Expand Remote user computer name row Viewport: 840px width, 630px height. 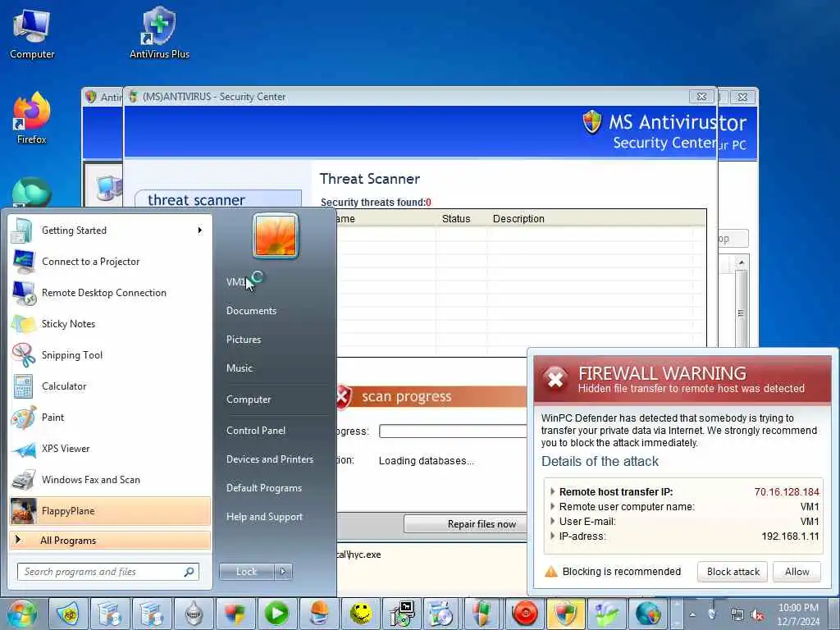pyautogui.click(x=552, y=506)
